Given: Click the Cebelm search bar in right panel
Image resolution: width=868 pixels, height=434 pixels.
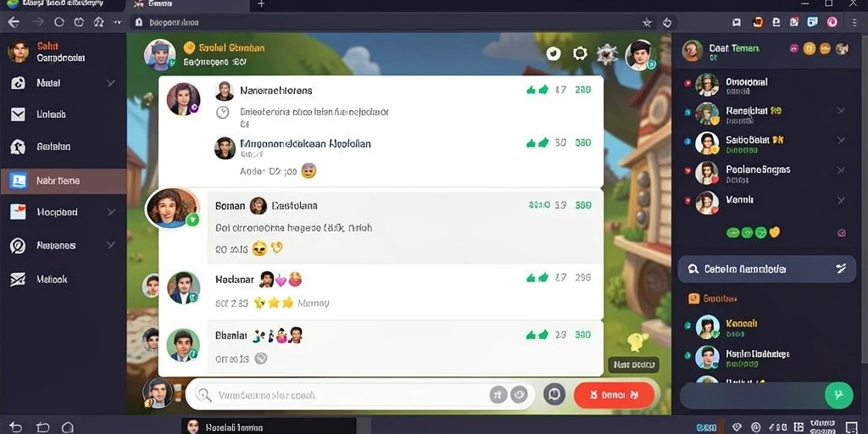Looking at the screenshot, I should pos(766,269).
